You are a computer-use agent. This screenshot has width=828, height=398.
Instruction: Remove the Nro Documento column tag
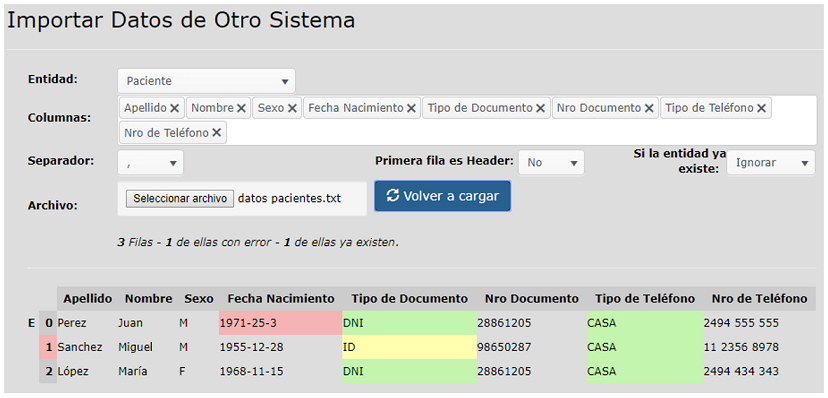(649, 108)
